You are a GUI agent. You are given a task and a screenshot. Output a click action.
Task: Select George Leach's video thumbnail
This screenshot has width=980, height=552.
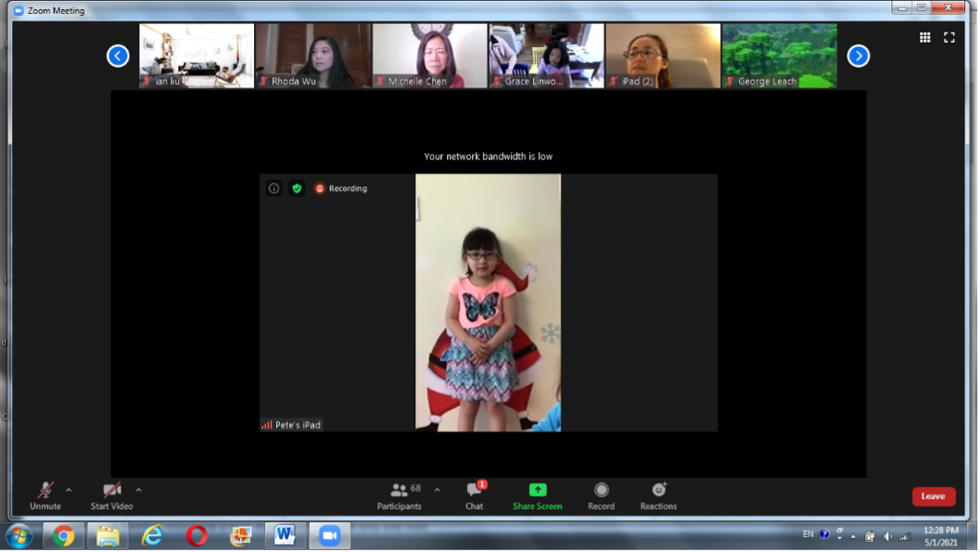[x=779, y=56]
